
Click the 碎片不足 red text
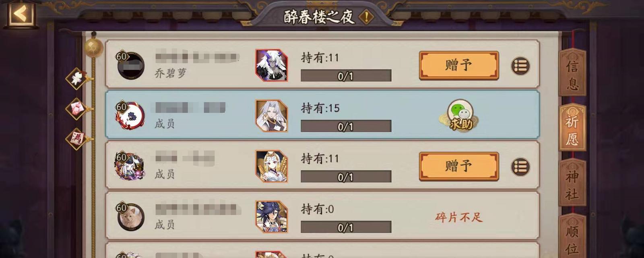[459, 217]
